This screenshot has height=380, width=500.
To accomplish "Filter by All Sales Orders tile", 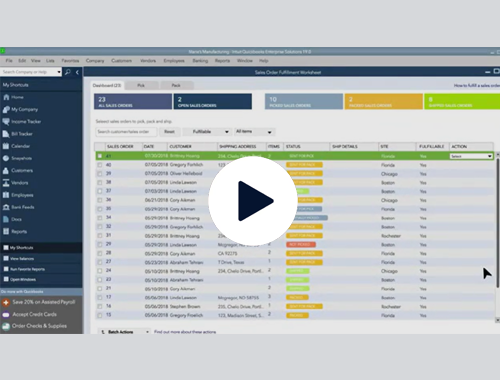I will (133, 101).
